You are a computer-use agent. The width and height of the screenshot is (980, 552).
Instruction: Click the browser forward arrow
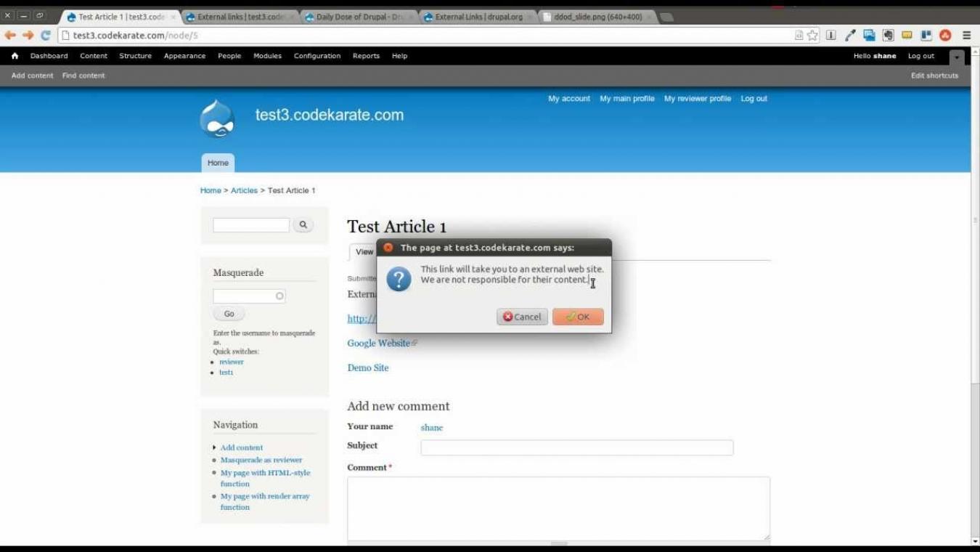(28, 35)
